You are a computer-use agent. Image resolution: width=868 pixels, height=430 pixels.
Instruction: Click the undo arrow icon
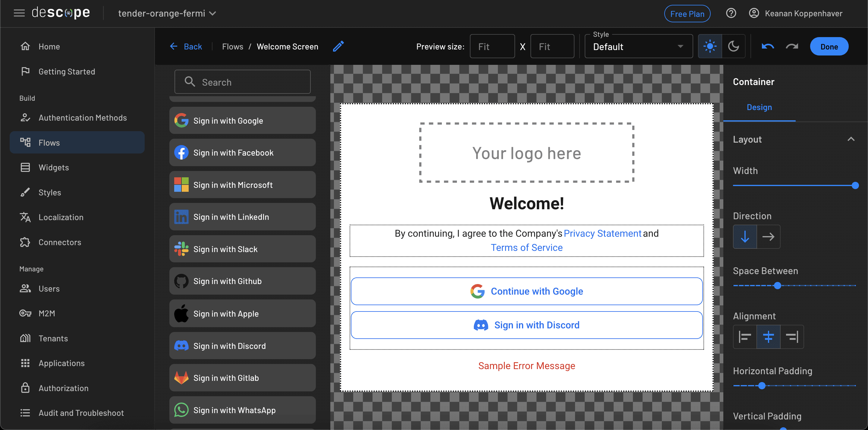(x=768, y=46)
